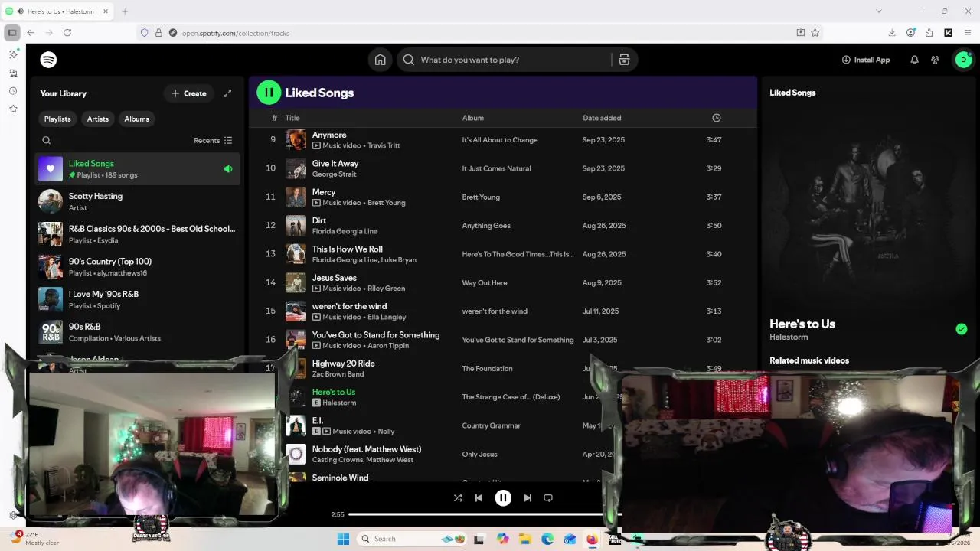
Task: Click Riley Green under Jesus Saves
Action: click(x=387, y=289)
